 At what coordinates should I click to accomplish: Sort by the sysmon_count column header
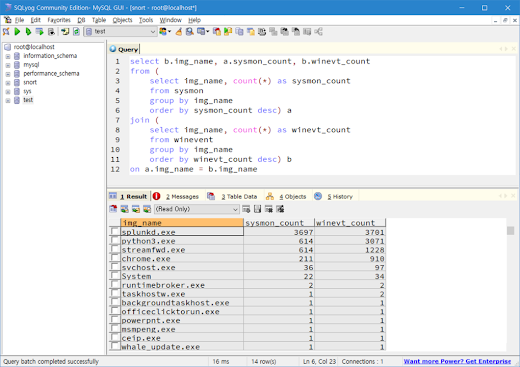pos(279,223)
